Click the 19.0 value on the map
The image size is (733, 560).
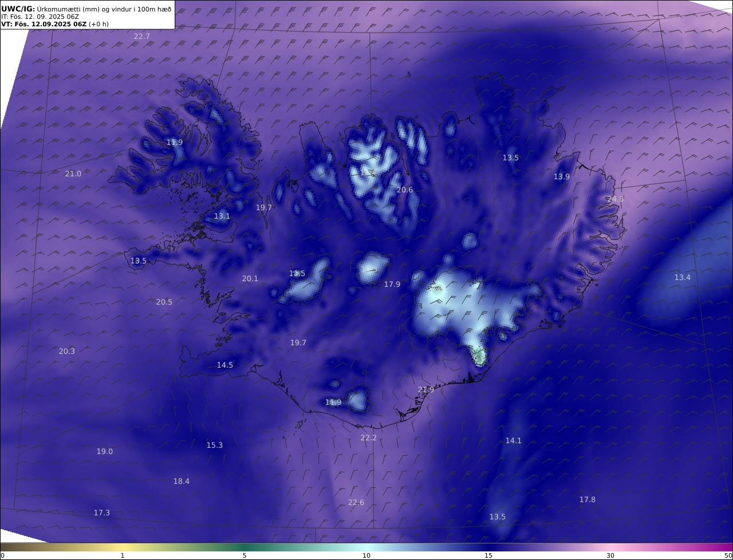pyautogui.click(x=105, y=451)
